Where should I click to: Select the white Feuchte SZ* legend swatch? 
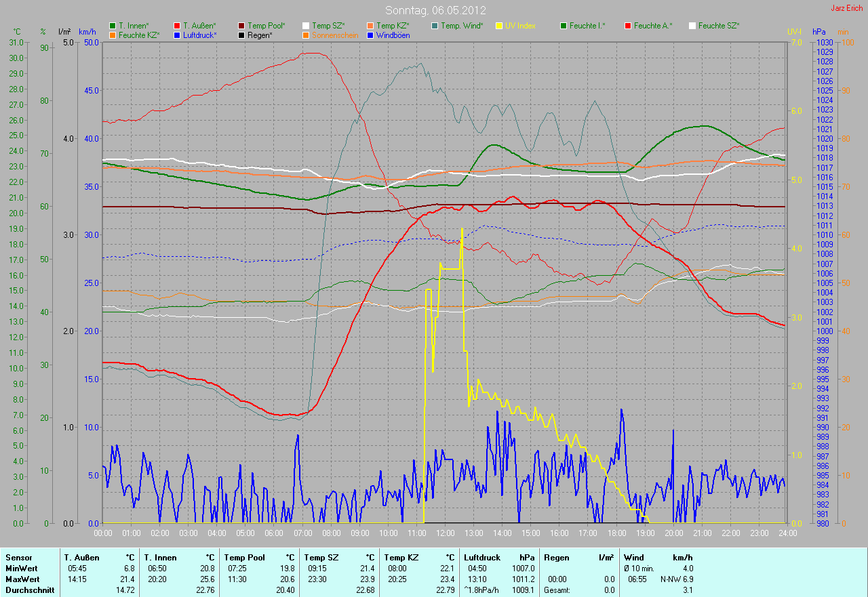[x=692, y=26]
